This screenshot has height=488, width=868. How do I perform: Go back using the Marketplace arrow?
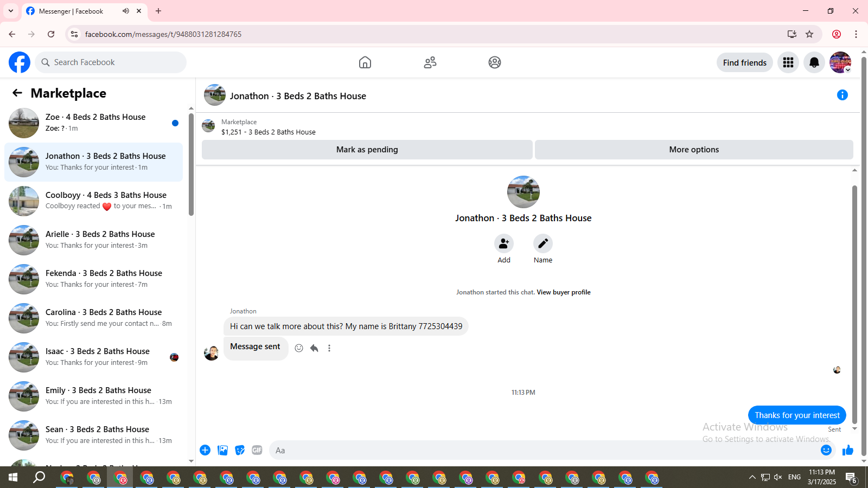[17, 93]
